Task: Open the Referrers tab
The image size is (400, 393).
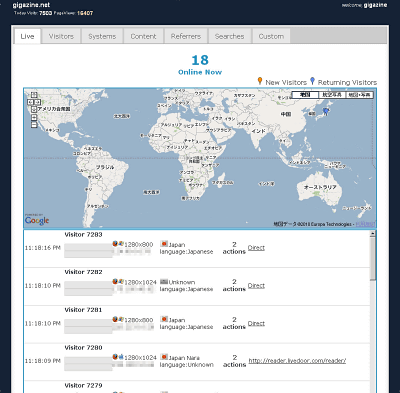Action: point(186,36)
